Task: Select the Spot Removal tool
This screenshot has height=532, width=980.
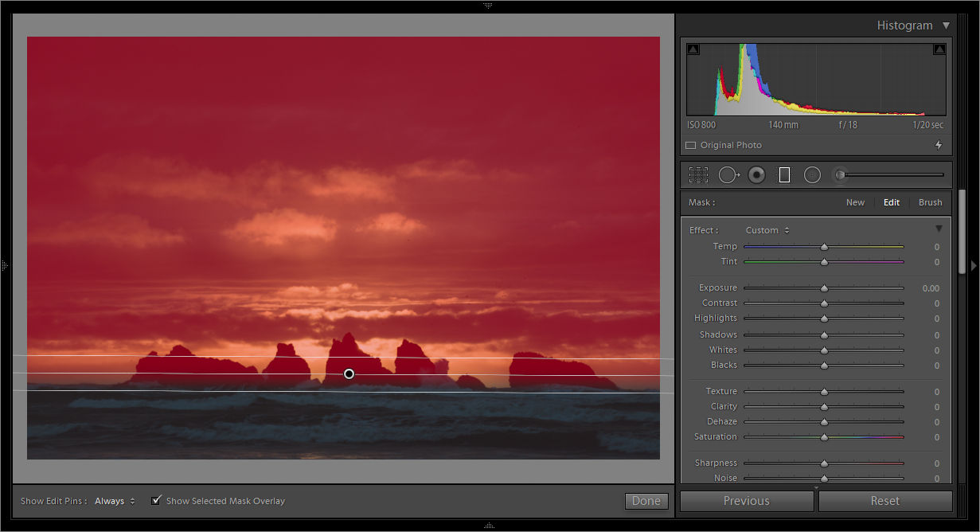Action: click(728, 174)
